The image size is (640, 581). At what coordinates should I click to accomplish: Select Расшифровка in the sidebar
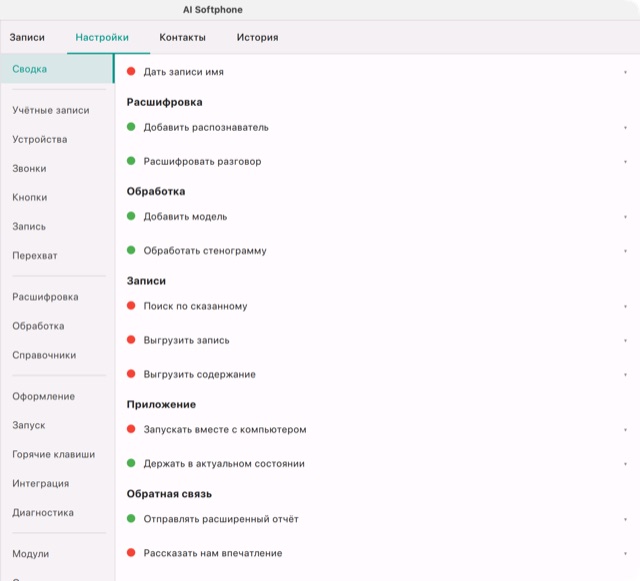[45, 297]
